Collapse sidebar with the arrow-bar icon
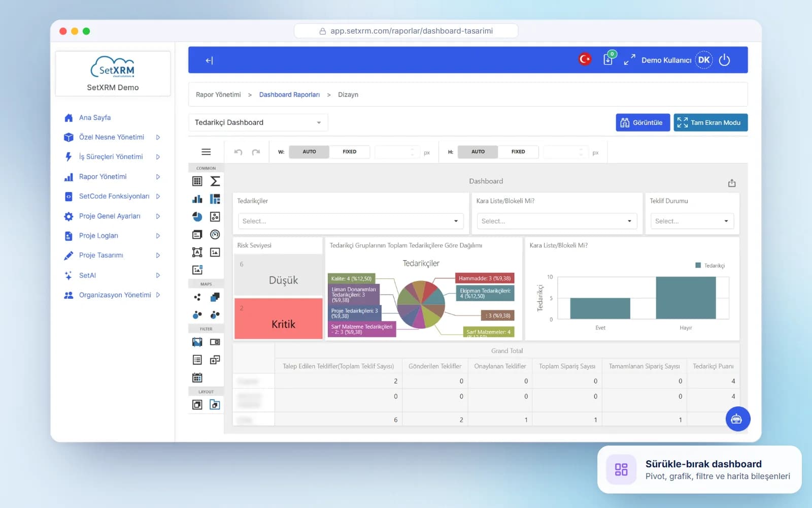Viewport: 812px width, 508px height. click(x=209, y=60)
